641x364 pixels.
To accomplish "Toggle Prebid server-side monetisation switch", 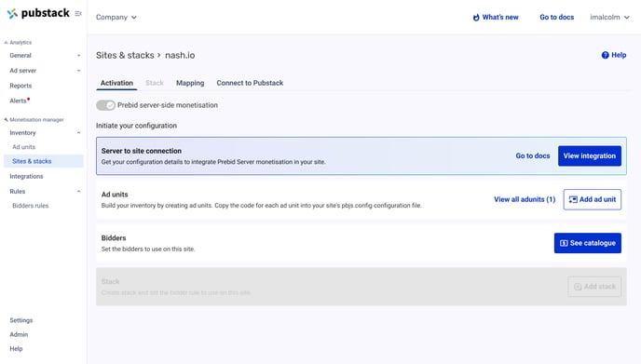I will pyautogui.click(x=105, y=105).
